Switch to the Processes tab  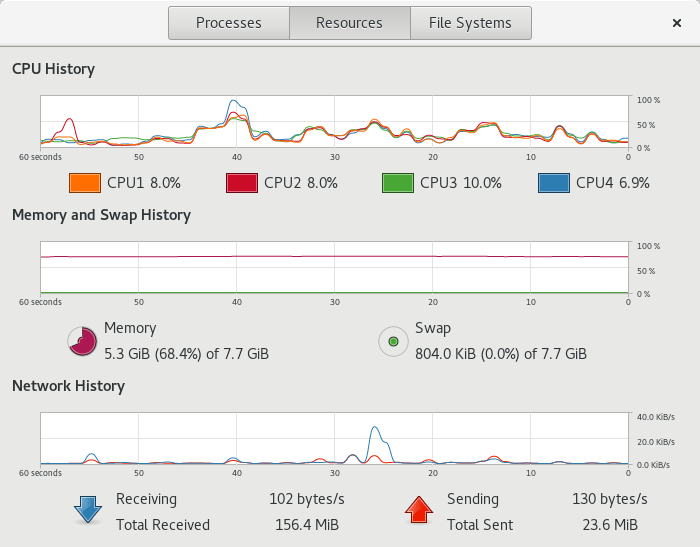click(x=229, y=23)
